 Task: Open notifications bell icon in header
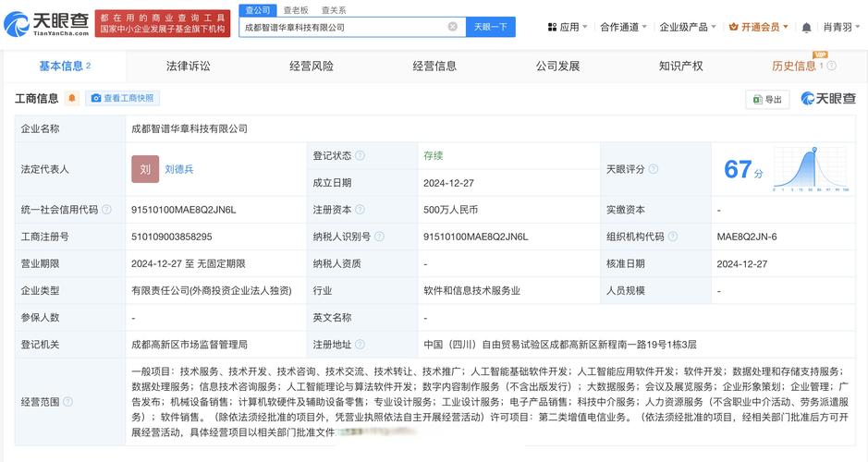click(807, 27)
